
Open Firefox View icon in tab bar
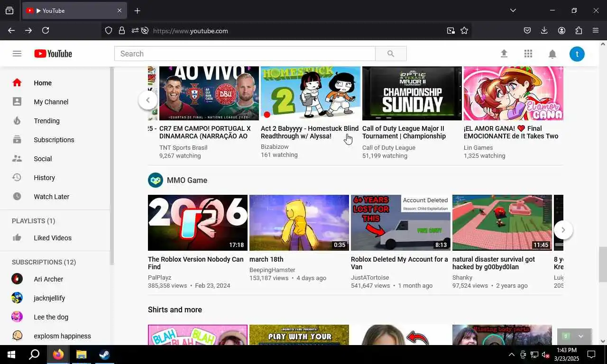pos(9,10)
